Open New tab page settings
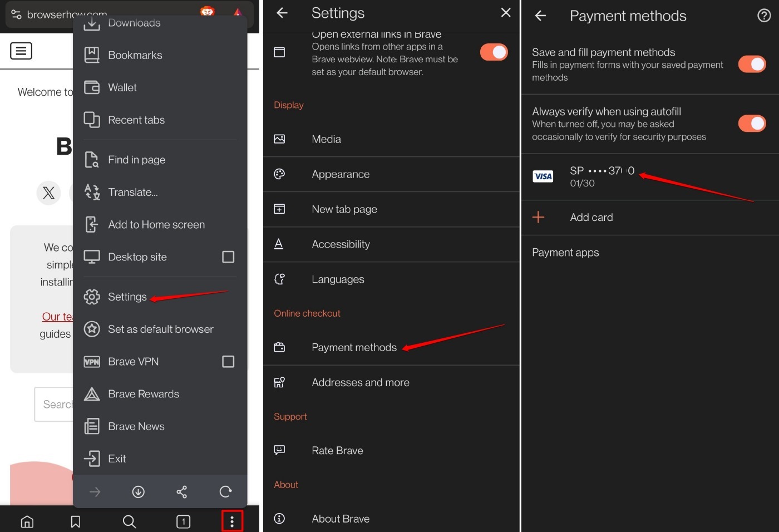 [x=391, y=210]
